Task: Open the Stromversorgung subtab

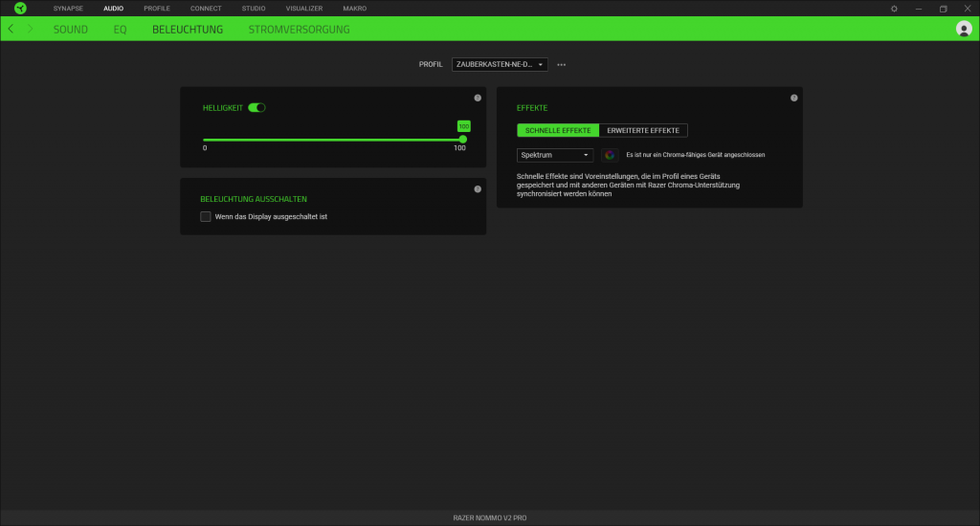Action: click(299, 30)
